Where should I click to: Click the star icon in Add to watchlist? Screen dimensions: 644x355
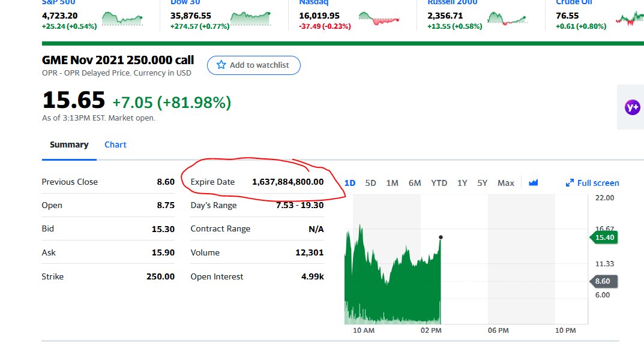221,65
